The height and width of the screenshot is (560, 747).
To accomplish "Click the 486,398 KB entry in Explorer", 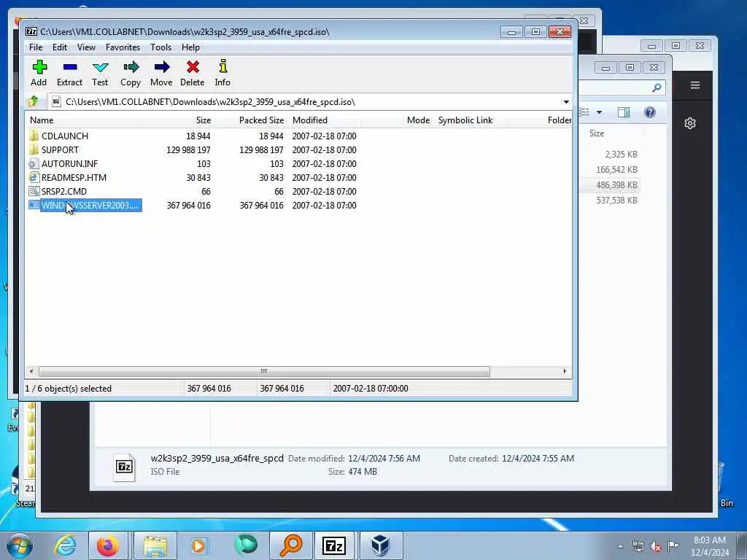I will pyautogui.click(x=616, y=184).
